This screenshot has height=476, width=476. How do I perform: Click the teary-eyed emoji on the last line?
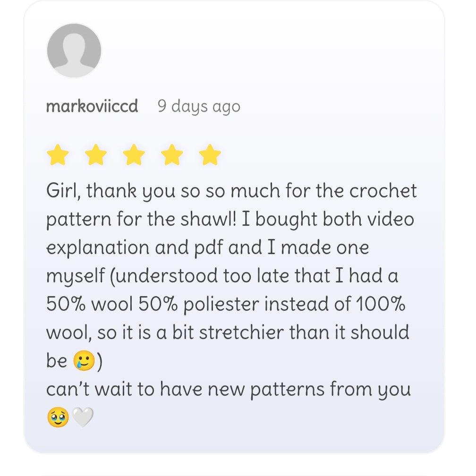click(x=58, y=418)
